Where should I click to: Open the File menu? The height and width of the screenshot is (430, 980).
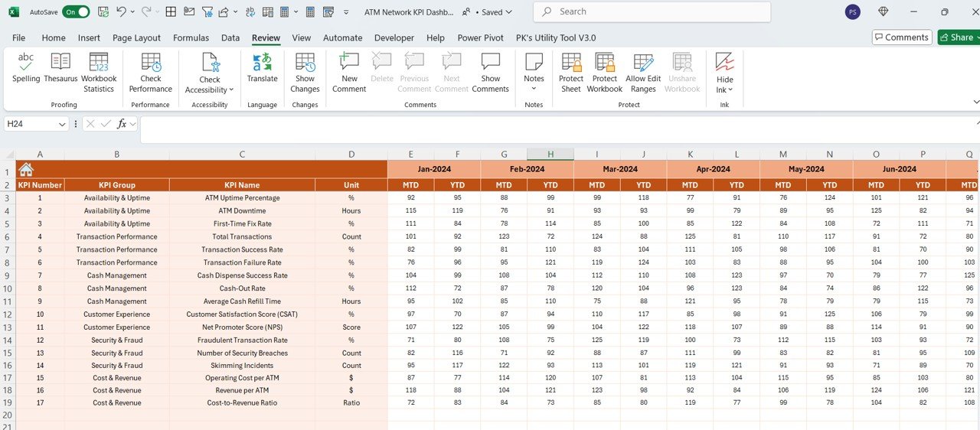point(19,37)
